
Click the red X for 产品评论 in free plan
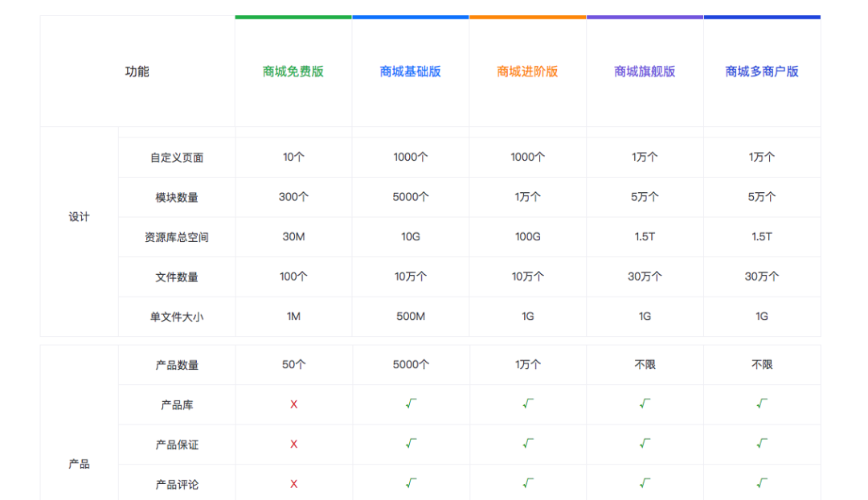tap(293, 484)
